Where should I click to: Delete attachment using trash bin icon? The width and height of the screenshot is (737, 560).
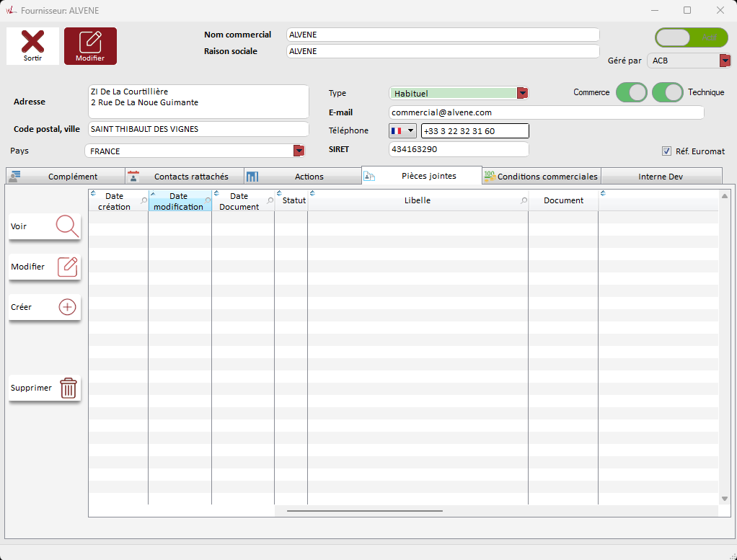click(x=68, y=388)
